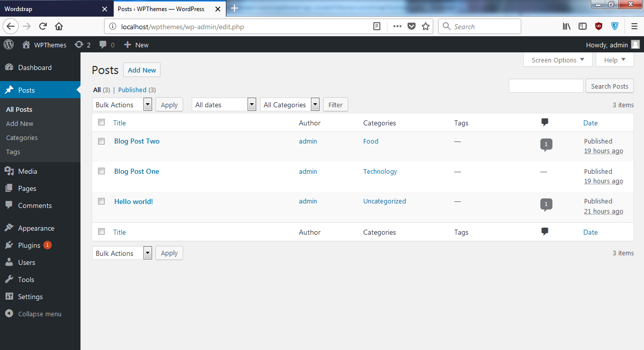Open Categories submenu under Posts
Image resolution: width=644 pixels, height=350 pixels.
22,137
